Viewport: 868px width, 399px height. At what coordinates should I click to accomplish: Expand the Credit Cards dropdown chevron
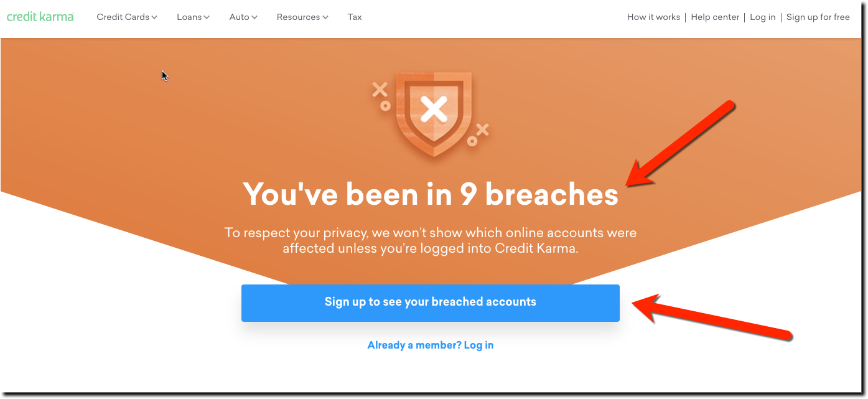[x=154, y=17]
